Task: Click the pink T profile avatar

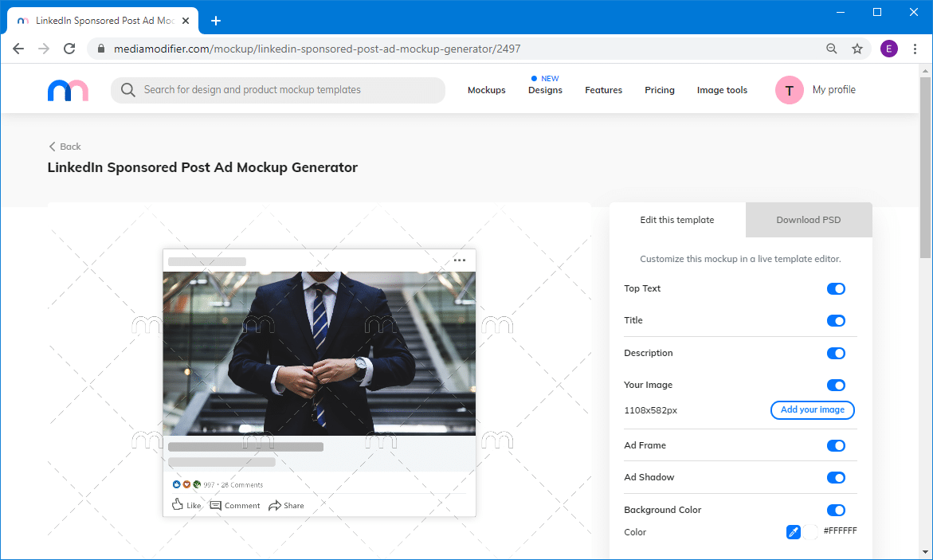Action: [x=789, y=90]
